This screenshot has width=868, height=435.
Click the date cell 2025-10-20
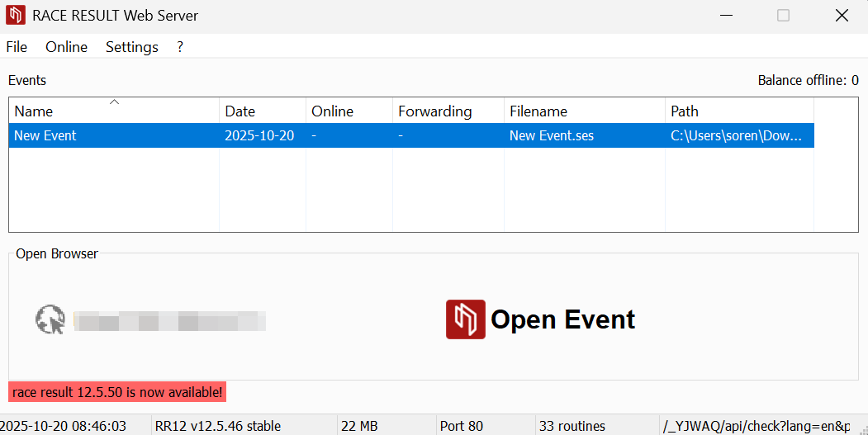pyautogui.click(x=263, y=135)
